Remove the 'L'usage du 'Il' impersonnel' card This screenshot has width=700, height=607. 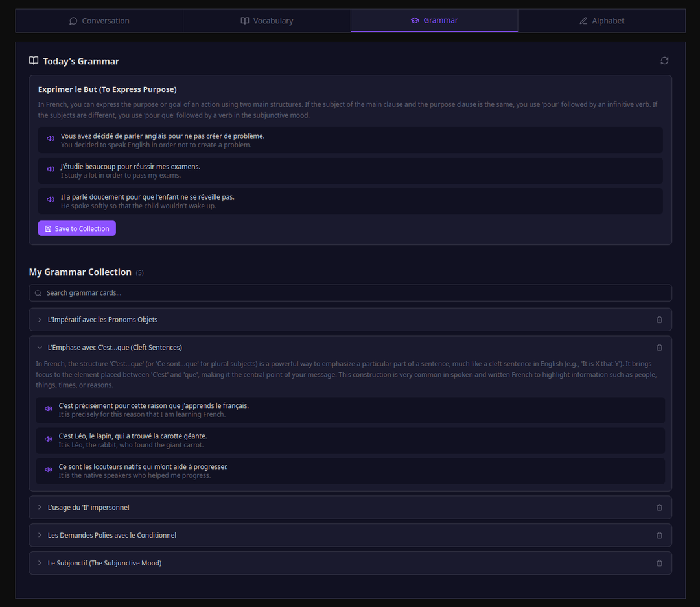(x=659, y=507)
